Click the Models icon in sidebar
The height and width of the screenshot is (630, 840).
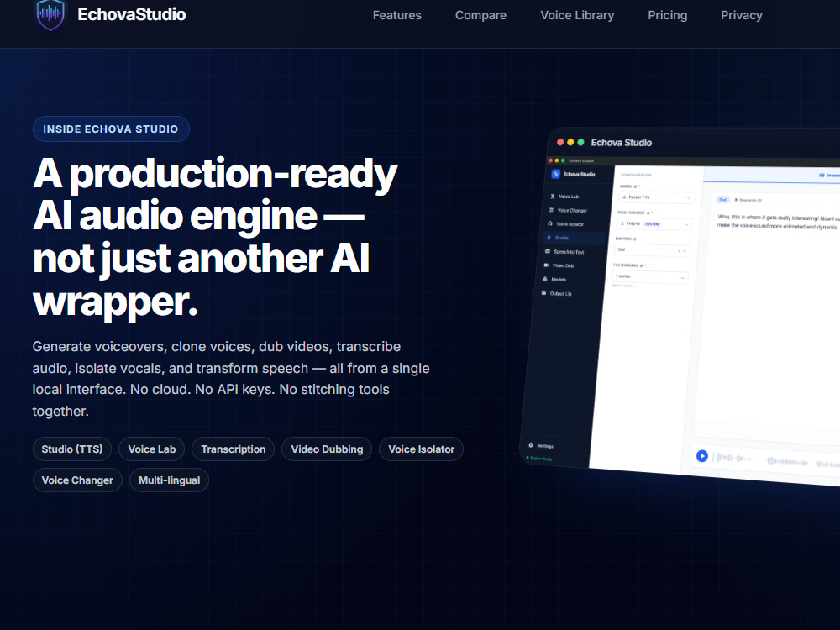click(x=545, y=279)
